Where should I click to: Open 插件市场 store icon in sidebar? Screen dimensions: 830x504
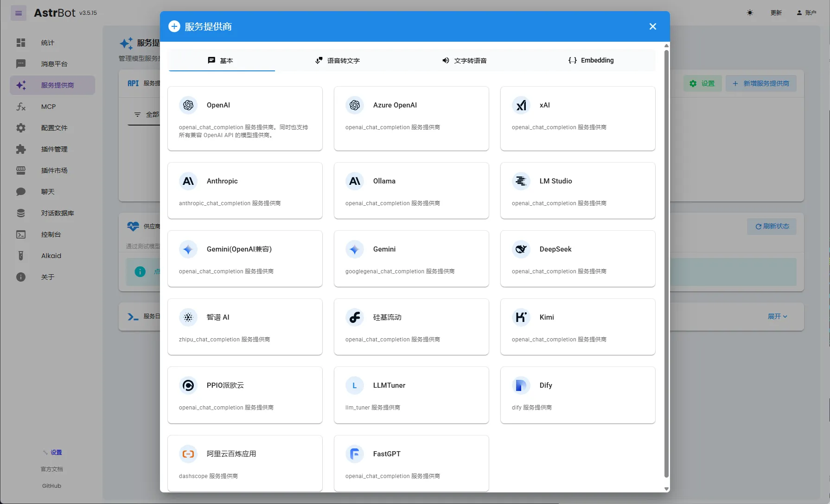(21, 170)
